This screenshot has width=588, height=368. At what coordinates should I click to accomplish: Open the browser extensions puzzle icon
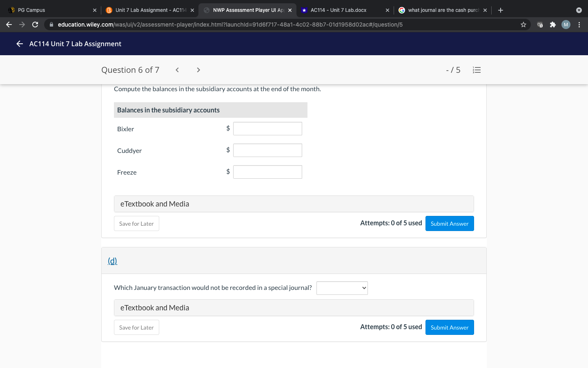pyautogui.click(x=552, y=25)
